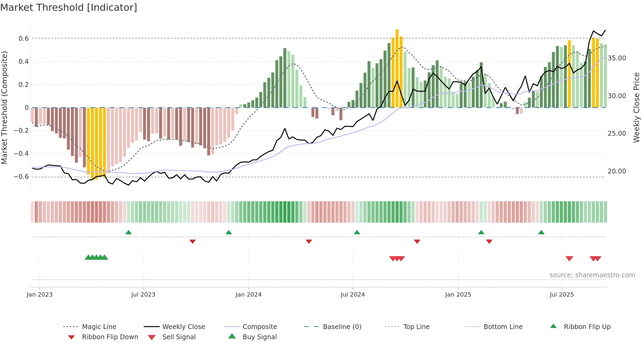Click the Ribbon Flip Up marker before Jul 2025
This screenshot has width=644, height=362.
[x=541, y=232]
